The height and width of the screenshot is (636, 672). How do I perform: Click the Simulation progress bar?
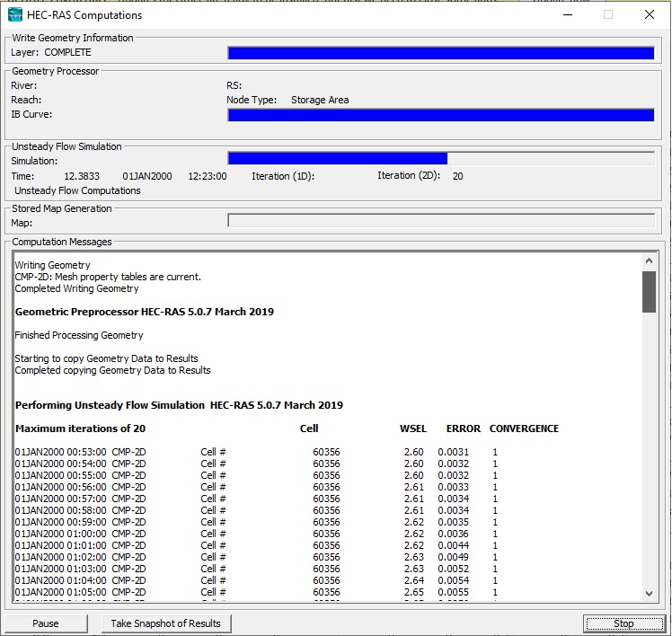[441, 159]
